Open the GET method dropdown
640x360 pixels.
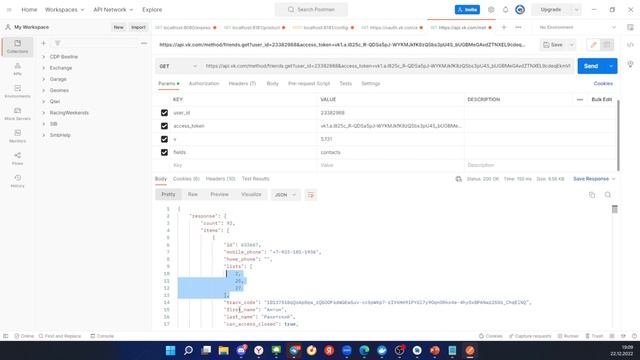pos(178,66)
